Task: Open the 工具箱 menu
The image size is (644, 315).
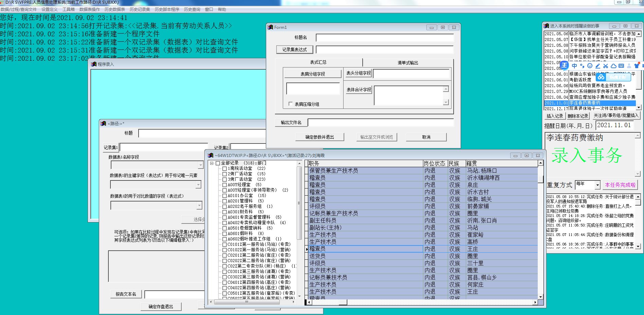Action: pos(68,9)
